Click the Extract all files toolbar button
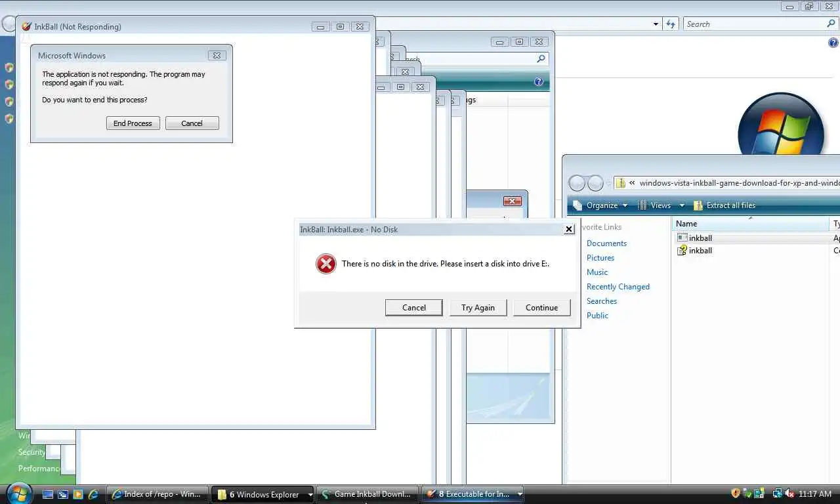The image size is (840, 504). [x=724, y=205]
